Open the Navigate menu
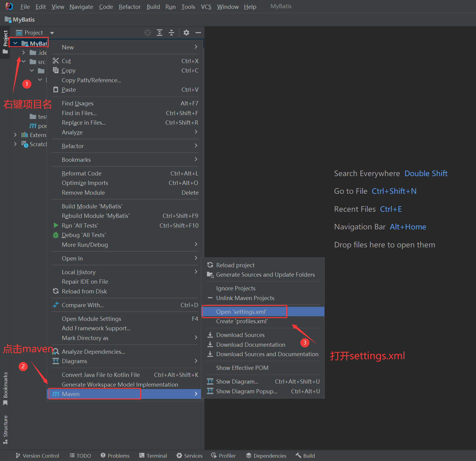 point(81,7)
